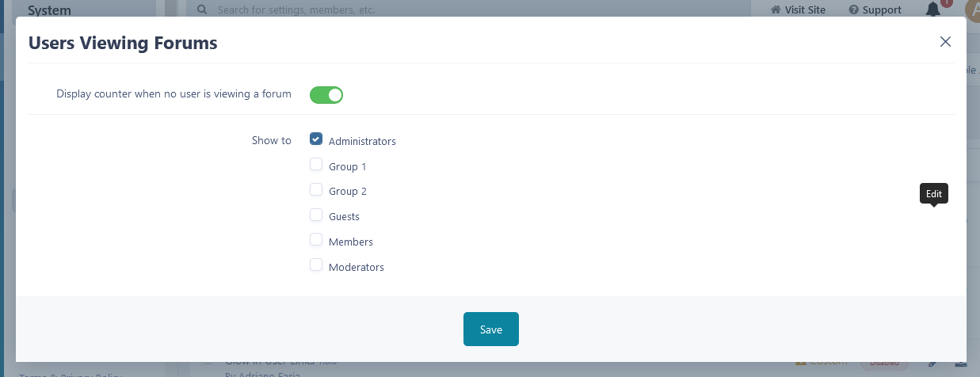Save the forum viewing settings
Screen dimensions: 980x377
point(490,329)
